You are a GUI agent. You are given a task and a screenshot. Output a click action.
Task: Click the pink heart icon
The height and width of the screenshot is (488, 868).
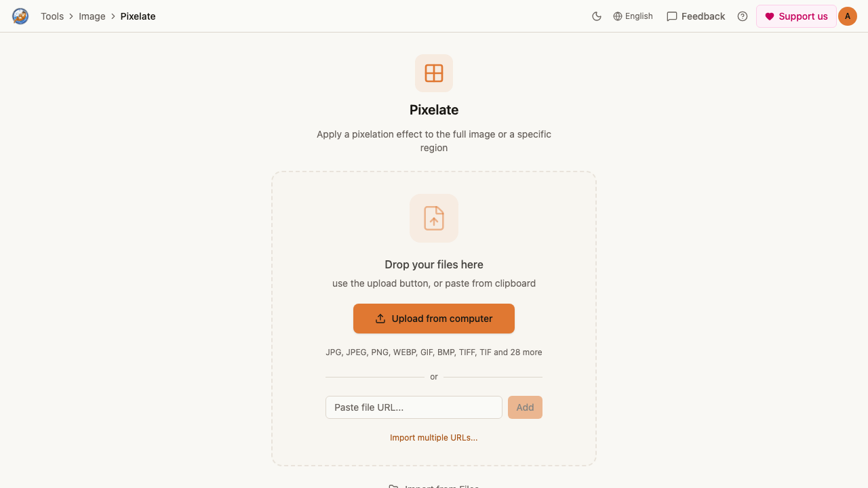[770, 16]
